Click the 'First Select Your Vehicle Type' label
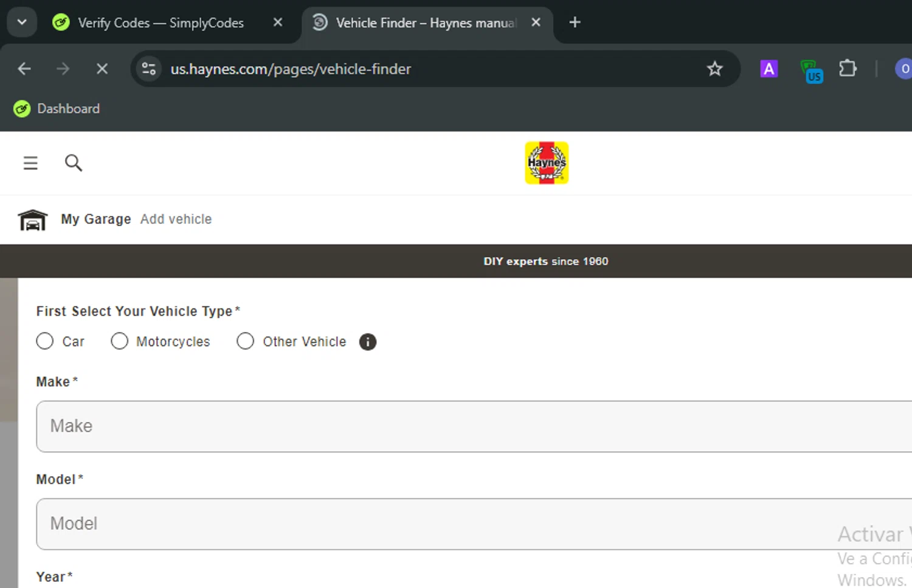The image size is (912, 588). 138,311
